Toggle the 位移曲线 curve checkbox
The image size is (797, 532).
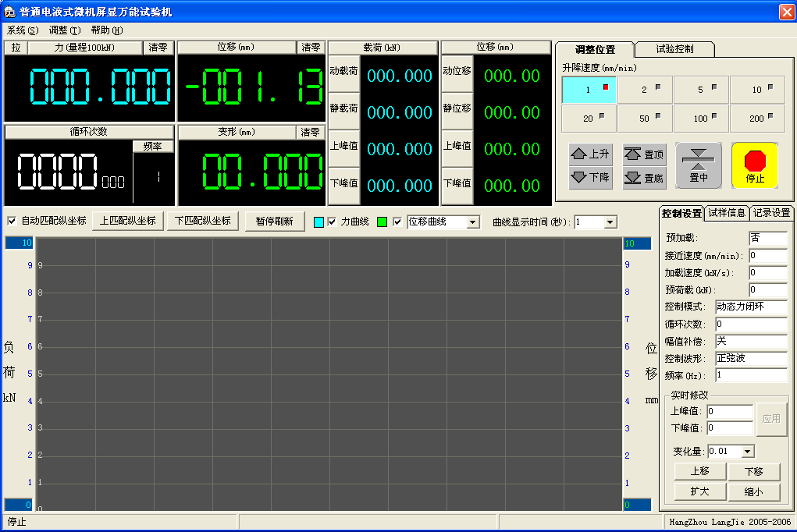pyautogui.click(x=397, y=222)
